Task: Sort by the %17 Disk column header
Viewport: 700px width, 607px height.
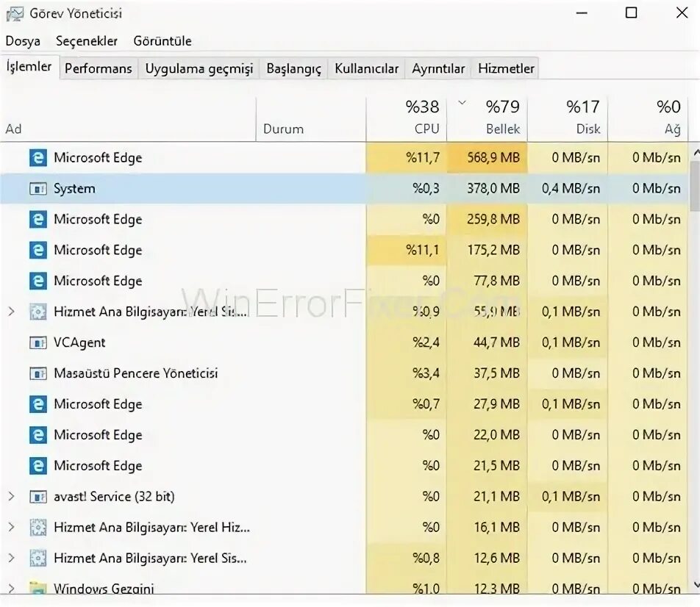Action: 568,120
